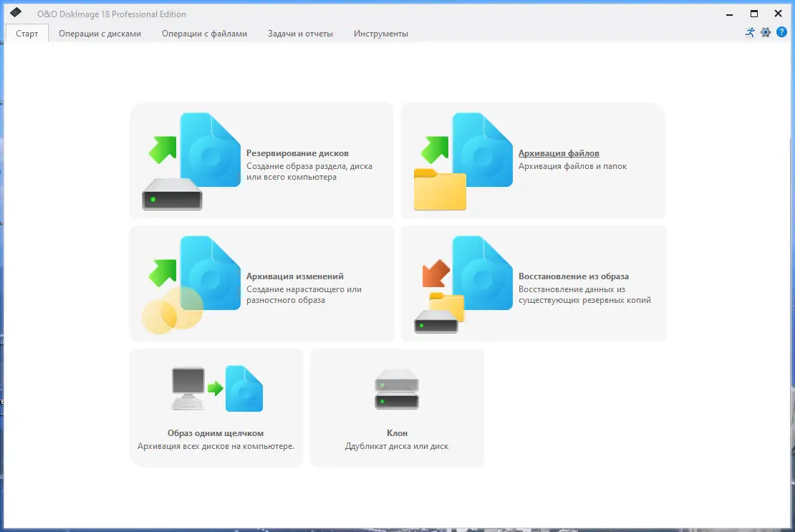Open the blue help question mark icon

click(782, 32)
